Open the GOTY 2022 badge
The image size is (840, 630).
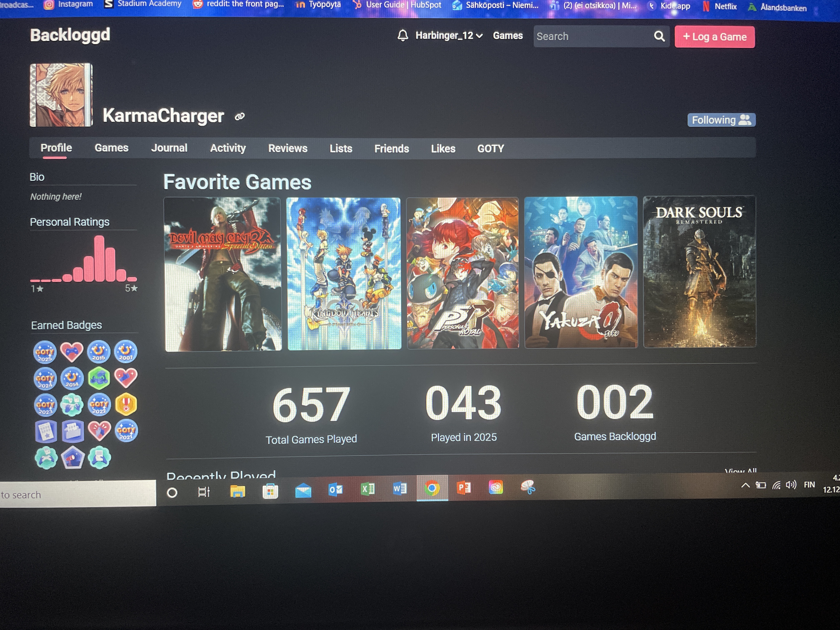(x=99, y=404)
